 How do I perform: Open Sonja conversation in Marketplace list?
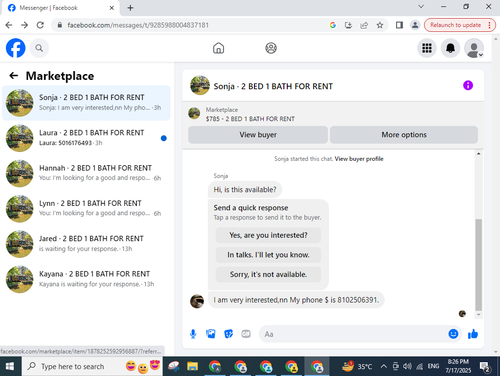[x=86, y=103]
